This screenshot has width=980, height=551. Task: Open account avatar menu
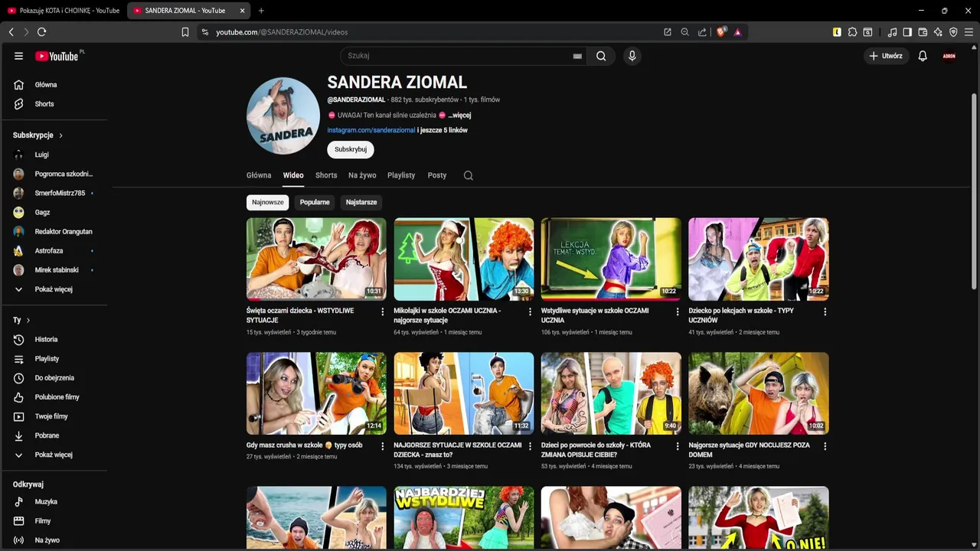tap(949, 56)
